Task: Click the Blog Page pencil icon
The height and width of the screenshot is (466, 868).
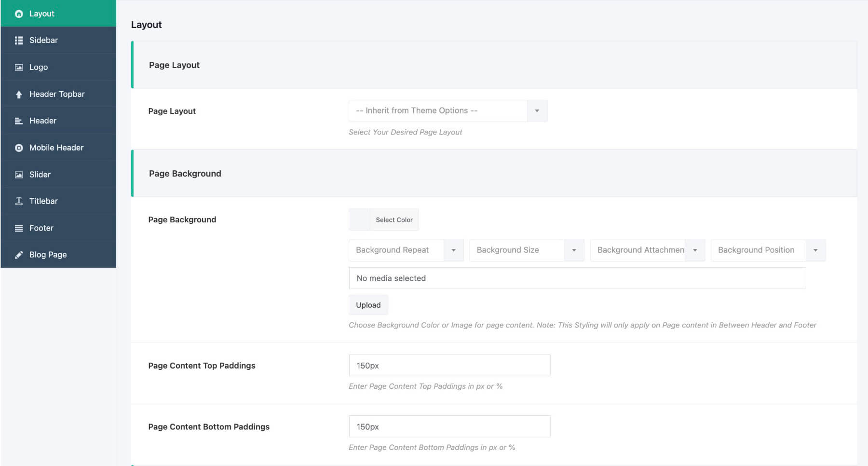Action: 18,254
